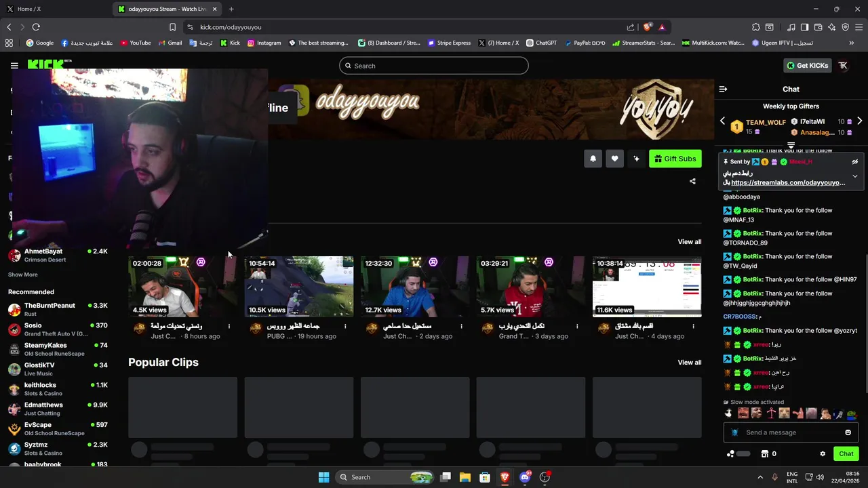This screenshot has height=488, width=868.
Task: Open the channel shop icon in chat
Action: pos(765,453)
